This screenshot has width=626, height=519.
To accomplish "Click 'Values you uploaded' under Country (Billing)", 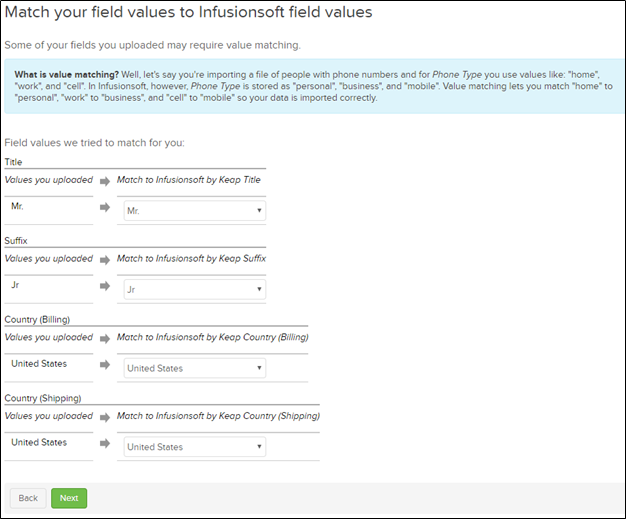I will [x=49, y=337].
